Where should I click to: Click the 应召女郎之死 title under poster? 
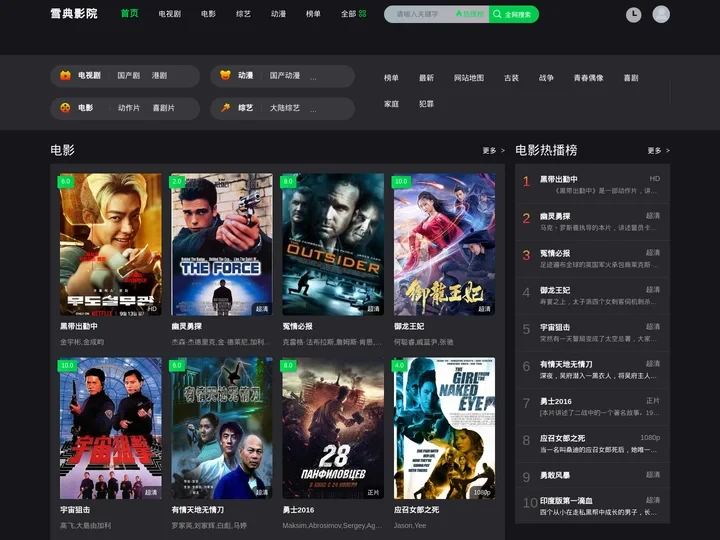[x=416, y=510]
